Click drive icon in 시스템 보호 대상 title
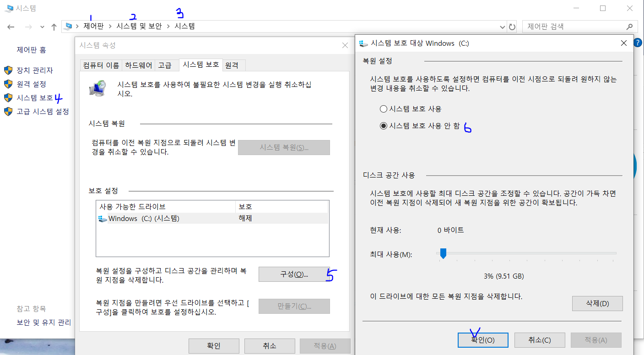This screenshot has height=355, width=644. coord(364,43)
